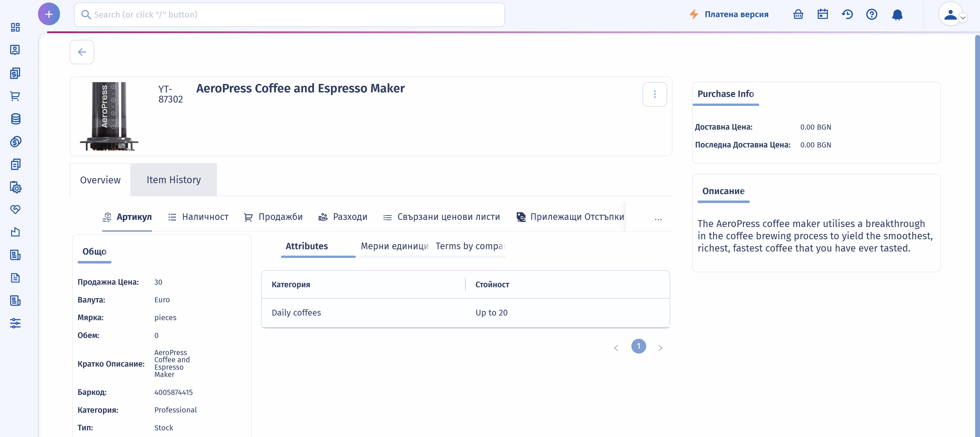Select the Прилежащи Отстъпки sub-tab
Screen dimensions: 980x437
pos(570,217)
